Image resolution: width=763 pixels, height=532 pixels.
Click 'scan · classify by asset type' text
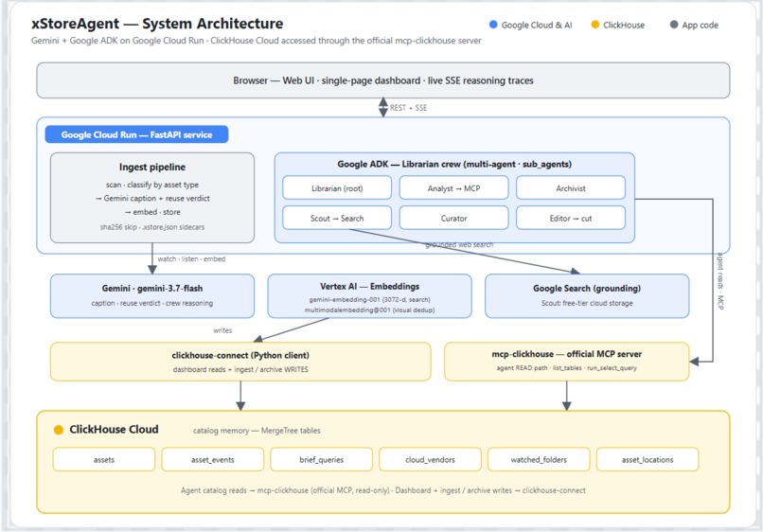coord(152,185)
